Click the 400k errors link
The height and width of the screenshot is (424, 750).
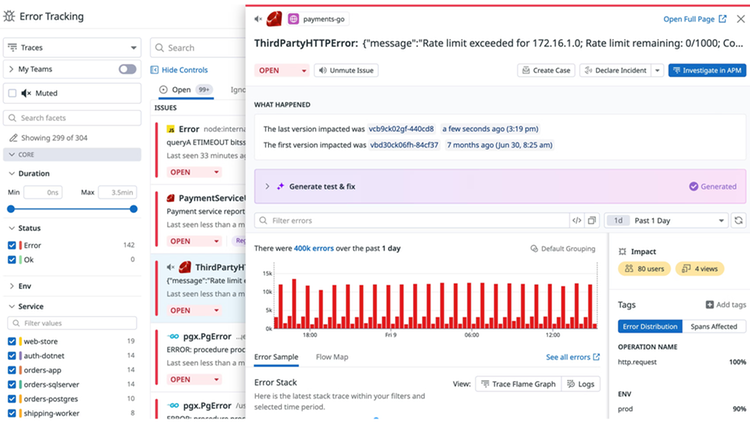pos(314,248)
